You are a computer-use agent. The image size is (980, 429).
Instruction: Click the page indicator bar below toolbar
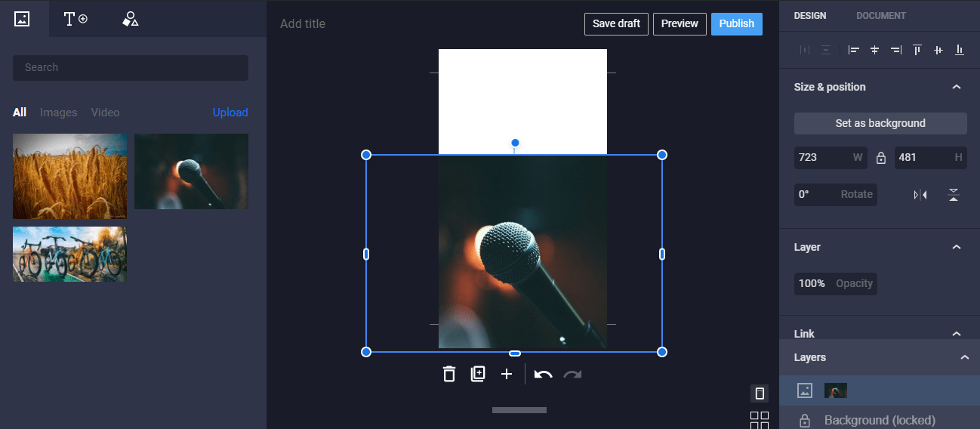(519, 410)
